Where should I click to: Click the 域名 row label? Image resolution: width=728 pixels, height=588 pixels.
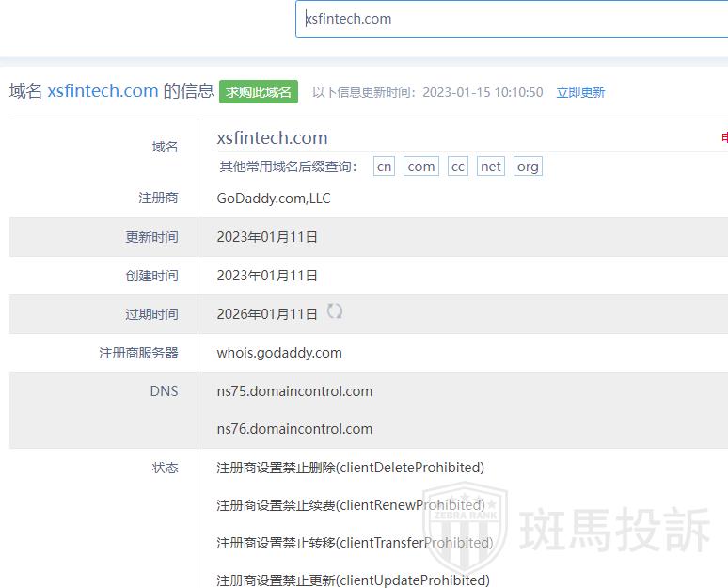(x=165, y=147)
